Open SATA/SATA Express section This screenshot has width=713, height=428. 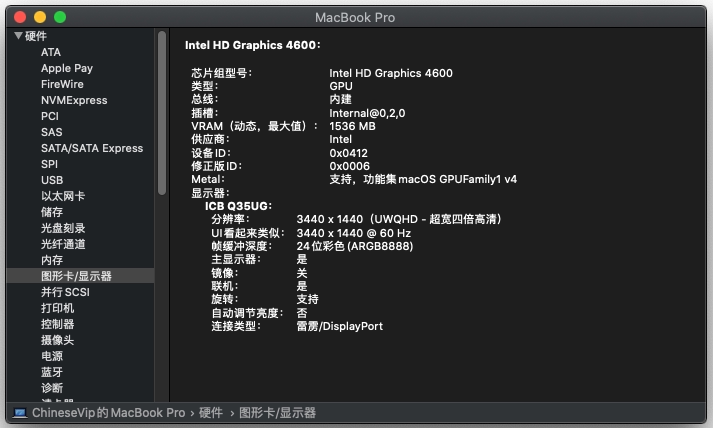click(92, 148)
